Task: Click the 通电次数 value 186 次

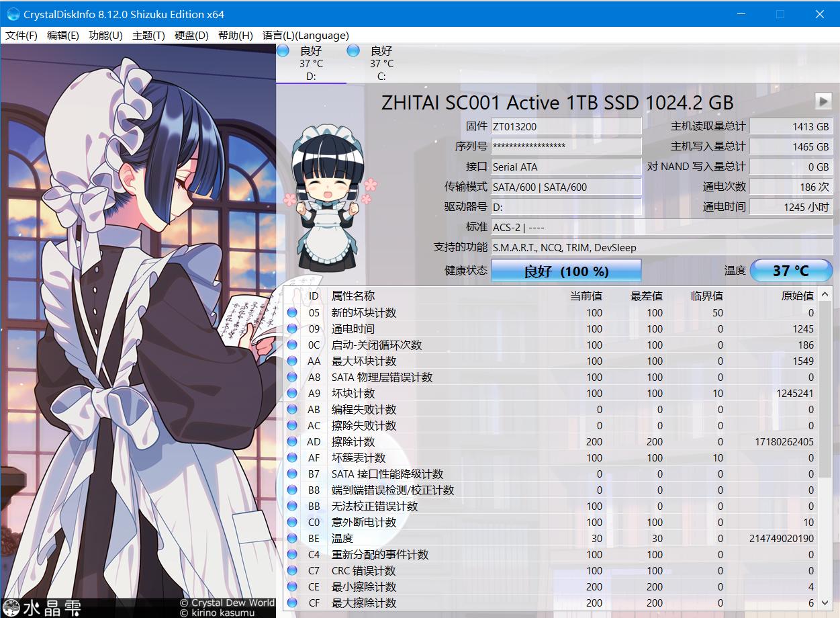Action: (791, 187)
